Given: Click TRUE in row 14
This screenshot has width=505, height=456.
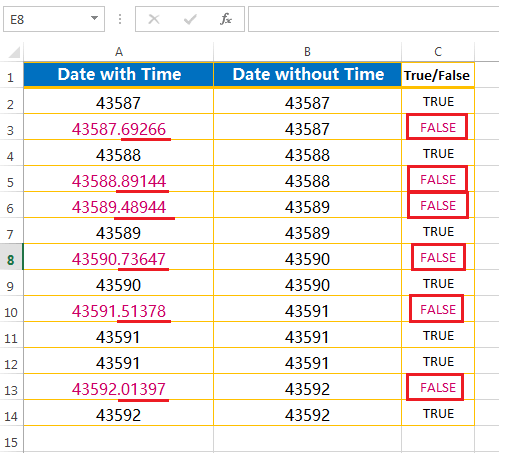Looking at the screenshot, I should (x=439, y=413).
